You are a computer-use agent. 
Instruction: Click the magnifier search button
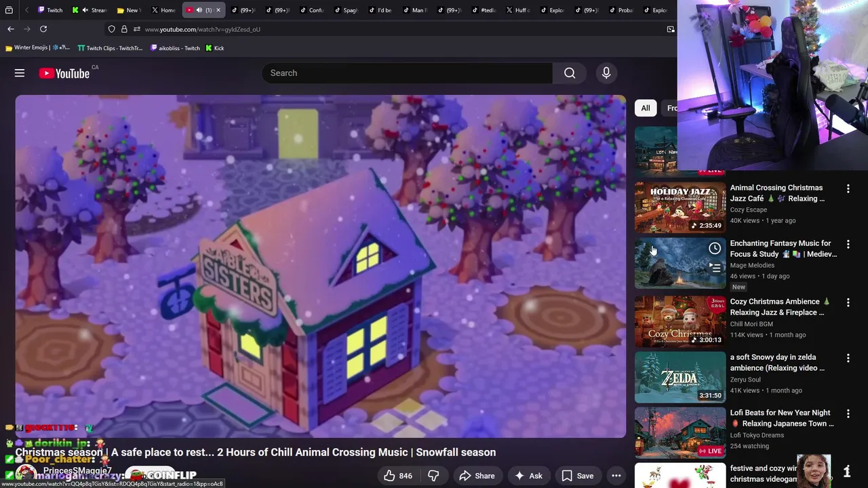[570, 73]
